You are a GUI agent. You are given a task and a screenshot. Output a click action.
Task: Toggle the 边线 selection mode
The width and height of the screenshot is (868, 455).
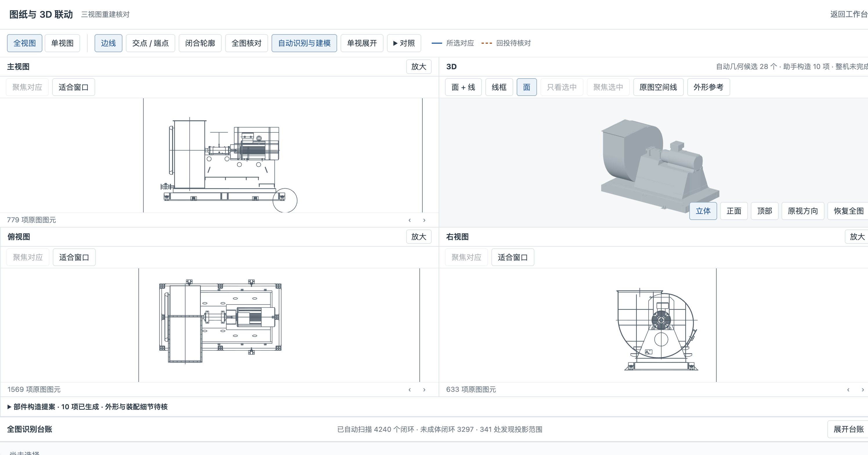[108, 43]
